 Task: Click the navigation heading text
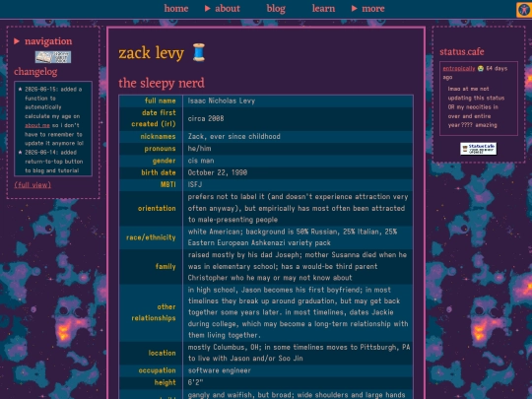pos(48,41)
